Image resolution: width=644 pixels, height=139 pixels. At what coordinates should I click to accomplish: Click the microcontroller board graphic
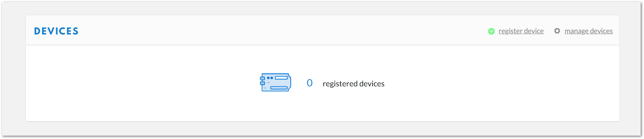(276, 82)
